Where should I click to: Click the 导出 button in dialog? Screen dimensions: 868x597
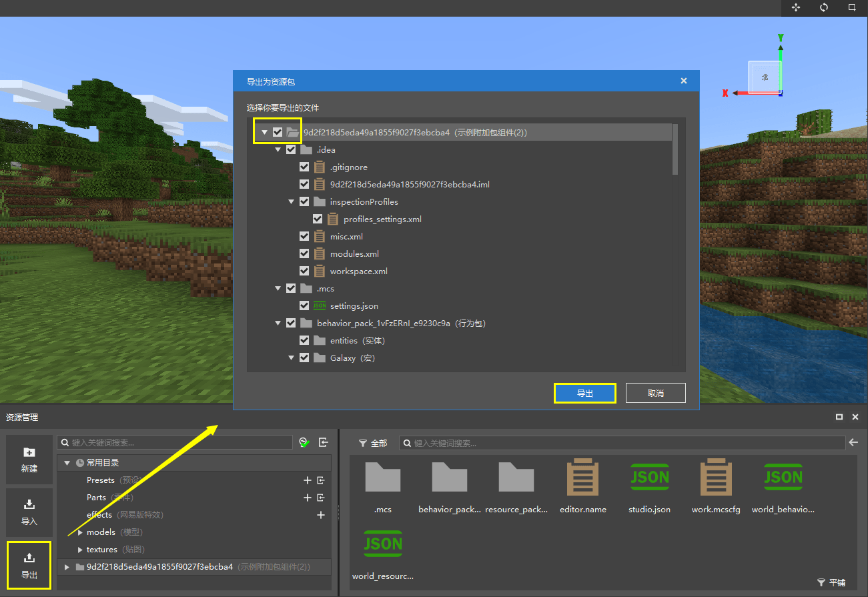(x=585, y=394)
